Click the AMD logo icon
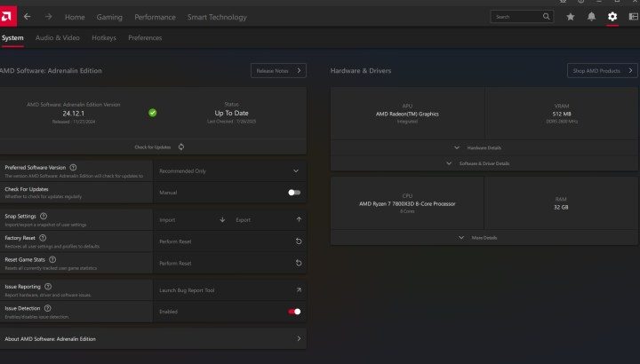Image resolution: width=640 pixels, height=364 pixels. [7, 16]
